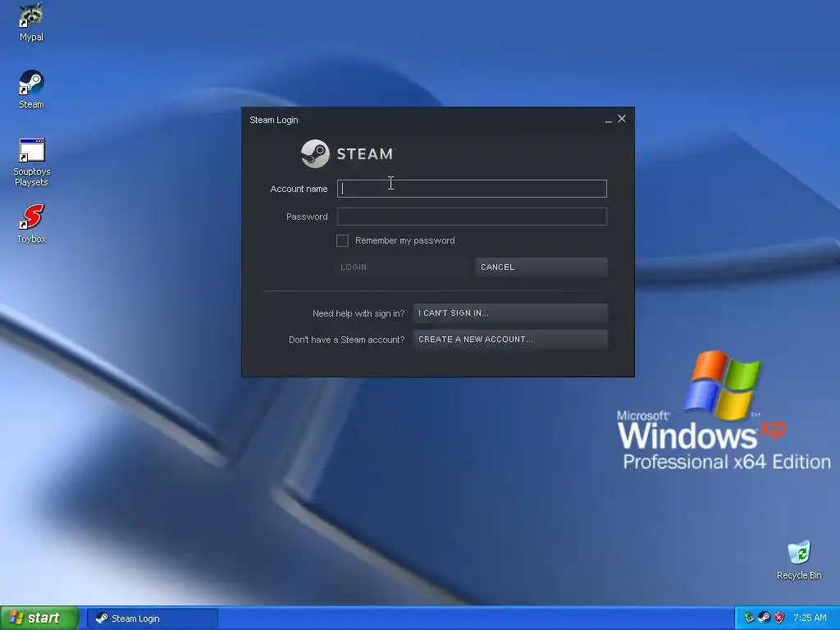Select the Recycle Bin icon
This screenshot has height=630, width=840.
coord(799,559)
